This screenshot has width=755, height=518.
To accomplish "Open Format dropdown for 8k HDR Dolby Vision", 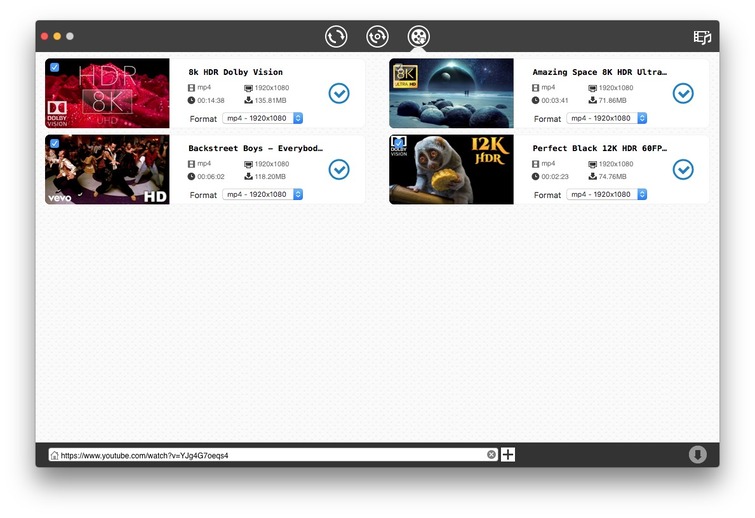I will (263, 118).
